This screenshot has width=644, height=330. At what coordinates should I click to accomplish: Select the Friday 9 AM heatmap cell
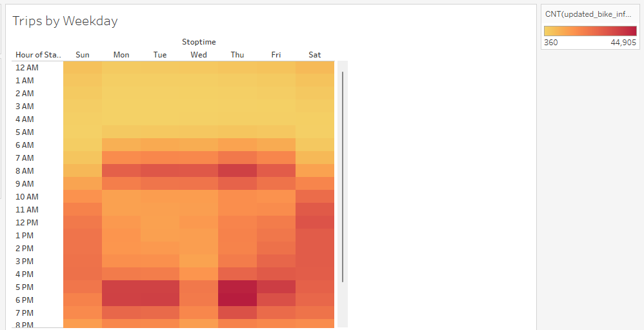[x=276, y=183]
